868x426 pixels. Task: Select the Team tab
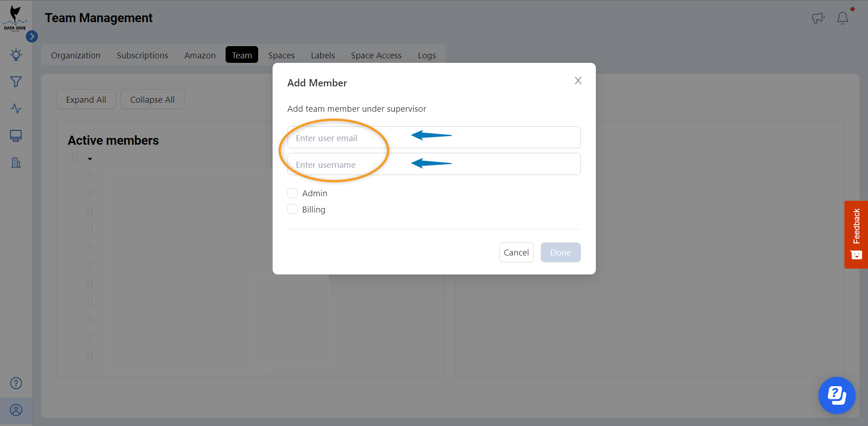(x=242, y=55)
